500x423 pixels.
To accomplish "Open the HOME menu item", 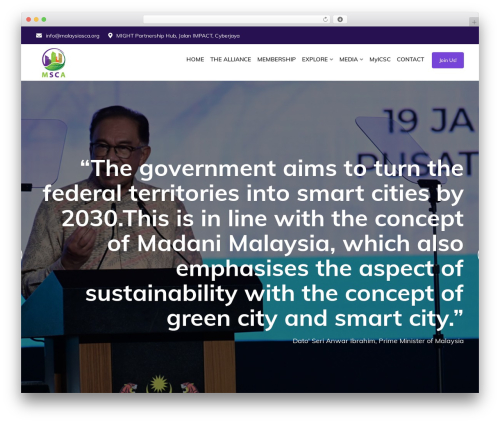I will [195, 59].
